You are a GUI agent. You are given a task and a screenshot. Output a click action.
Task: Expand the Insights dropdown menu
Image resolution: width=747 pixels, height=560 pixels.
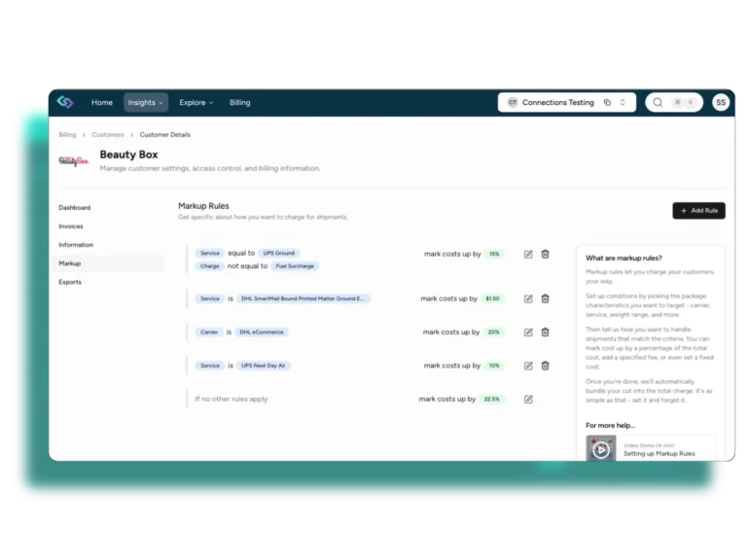tap(145, 102)
